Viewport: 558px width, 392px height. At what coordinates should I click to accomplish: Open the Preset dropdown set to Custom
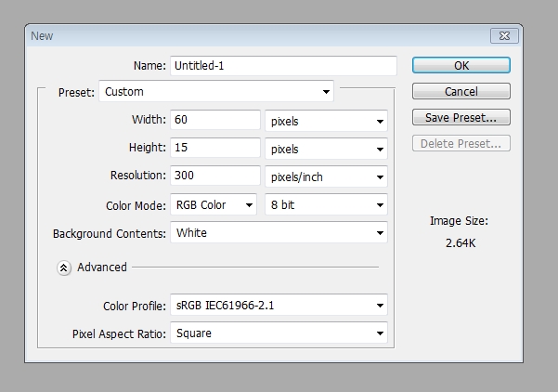[x=215, y=92]
